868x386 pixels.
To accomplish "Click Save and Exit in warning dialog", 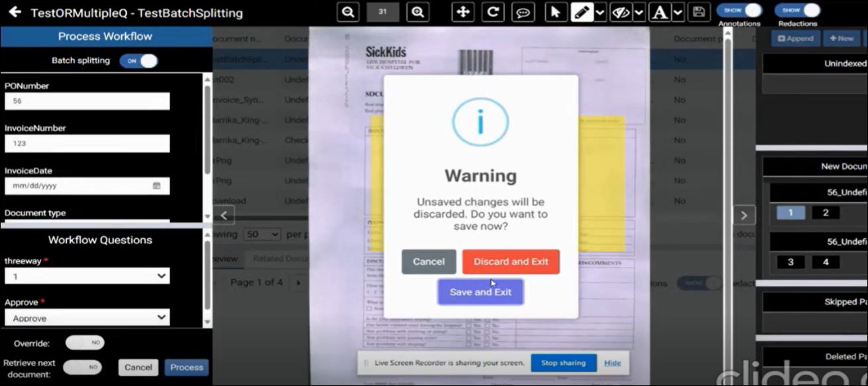I will click(480, 292).
